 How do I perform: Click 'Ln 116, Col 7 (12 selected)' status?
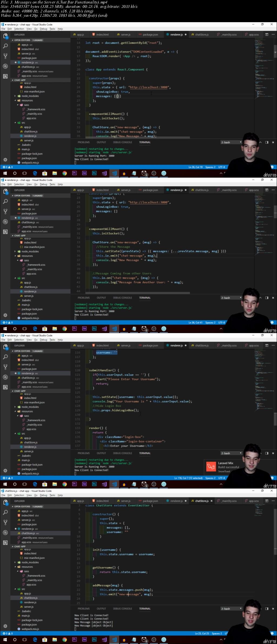coord(188,478)
